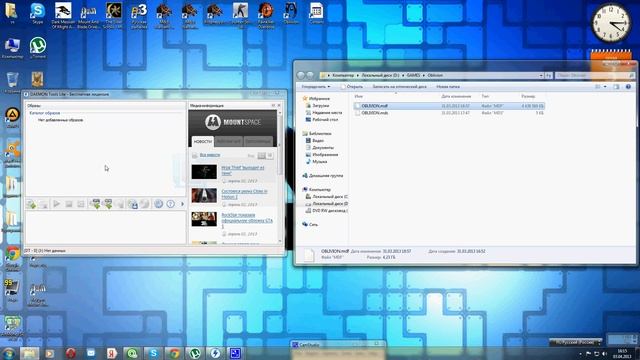
Task: Select 'Каталог образов' tree node
Action: coord(44,113)
